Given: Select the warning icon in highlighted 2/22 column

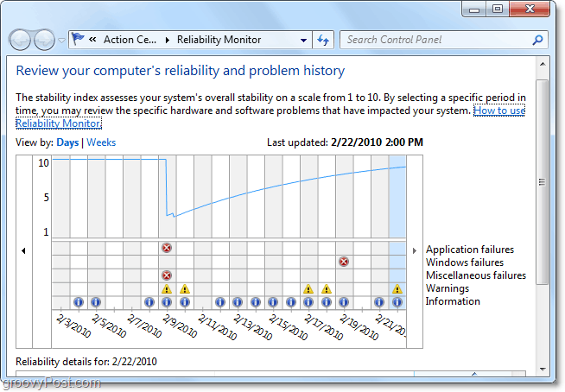Looking at the screenshot, I should (397, 289).
